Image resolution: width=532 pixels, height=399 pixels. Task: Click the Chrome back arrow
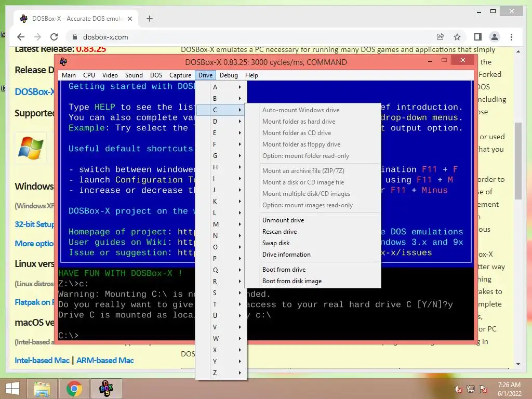[21, 37]
